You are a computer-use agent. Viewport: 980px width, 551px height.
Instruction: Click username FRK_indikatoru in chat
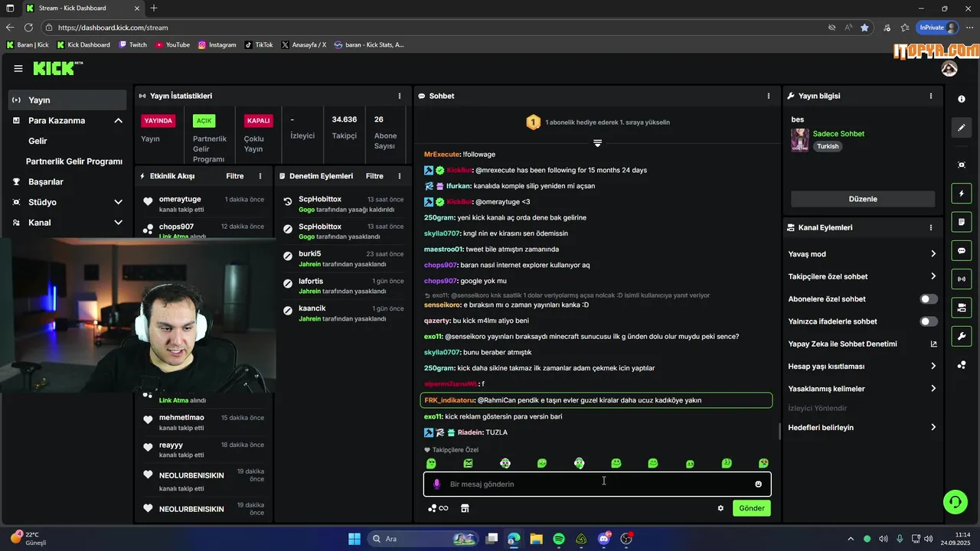[x=449, y=400]
